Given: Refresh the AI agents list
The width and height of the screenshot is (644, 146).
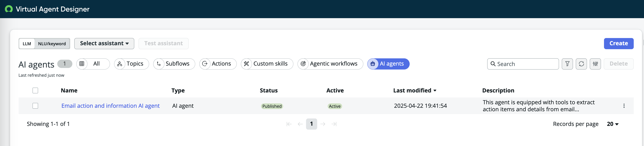Looking at the screenshot, I should tap(581, 64).
